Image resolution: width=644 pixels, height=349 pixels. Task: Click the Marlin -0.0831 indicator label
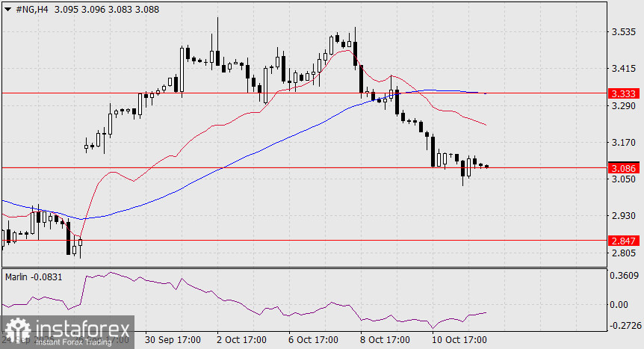34,277
